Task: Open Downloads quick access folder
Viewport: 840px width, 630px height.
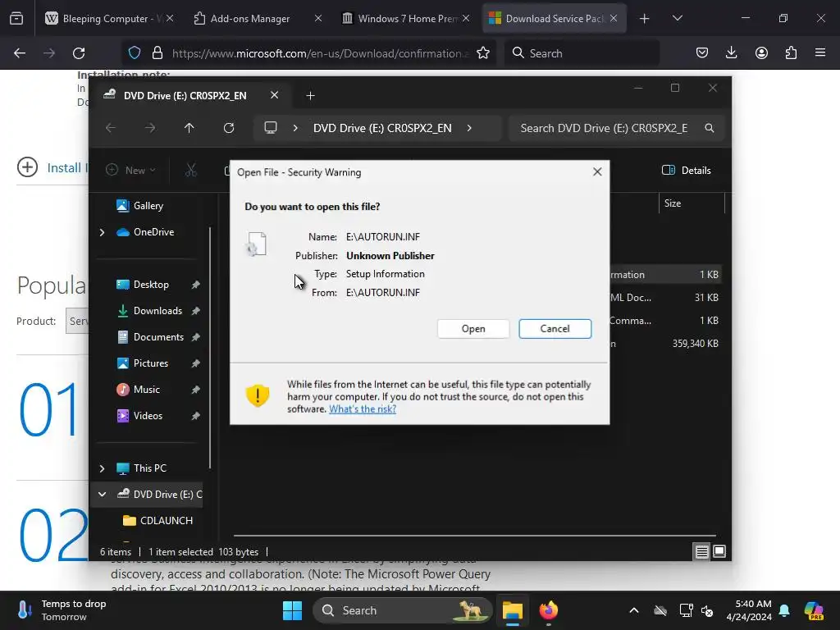Action: click(157, 311)
